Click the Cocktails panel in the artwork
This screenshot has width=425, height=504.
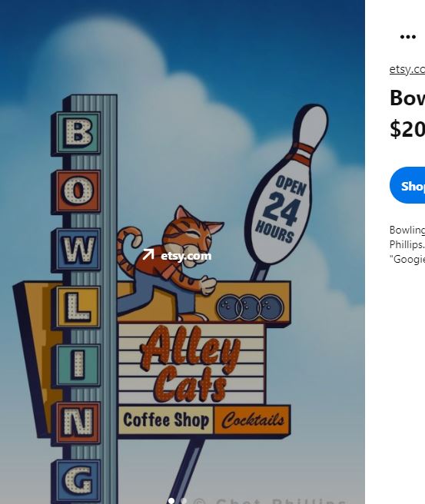[252, 419]
